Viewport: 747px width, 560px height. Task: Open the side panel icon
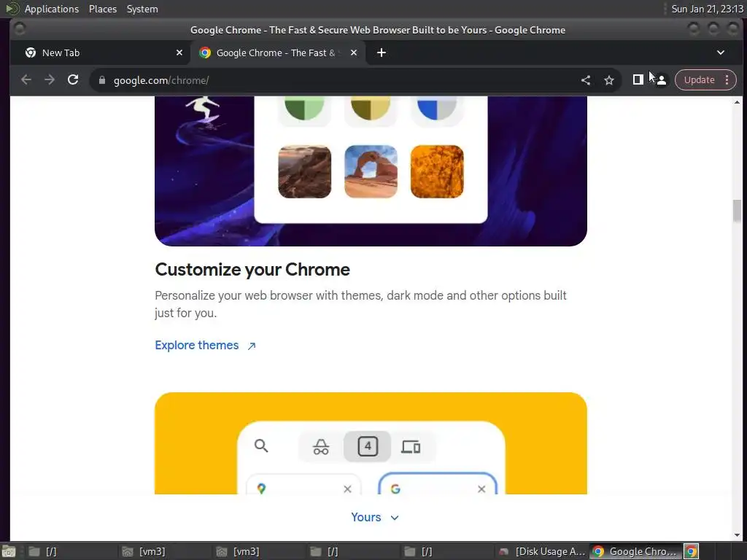click(x=638, y=79)
